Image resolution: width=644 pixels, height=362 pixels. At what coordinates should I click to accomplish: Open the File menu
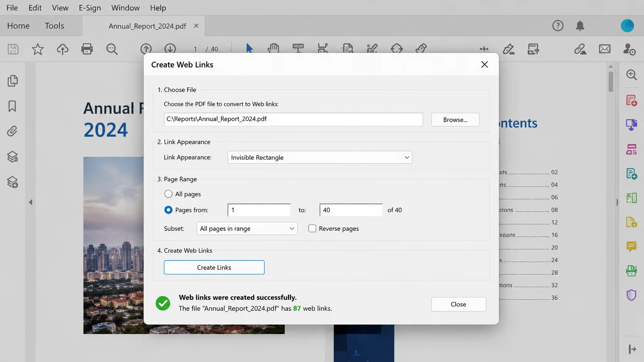12,8
